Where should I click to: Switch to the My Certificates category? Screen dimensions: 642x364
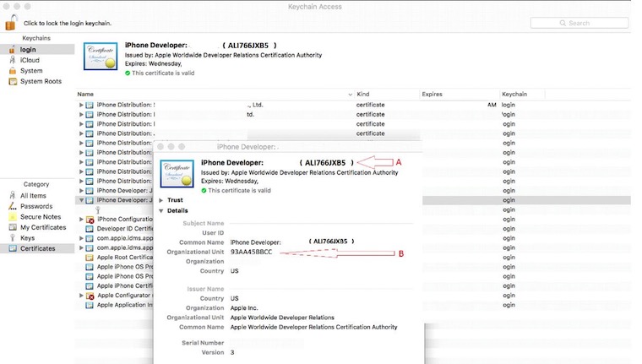[x=43, y=227]
